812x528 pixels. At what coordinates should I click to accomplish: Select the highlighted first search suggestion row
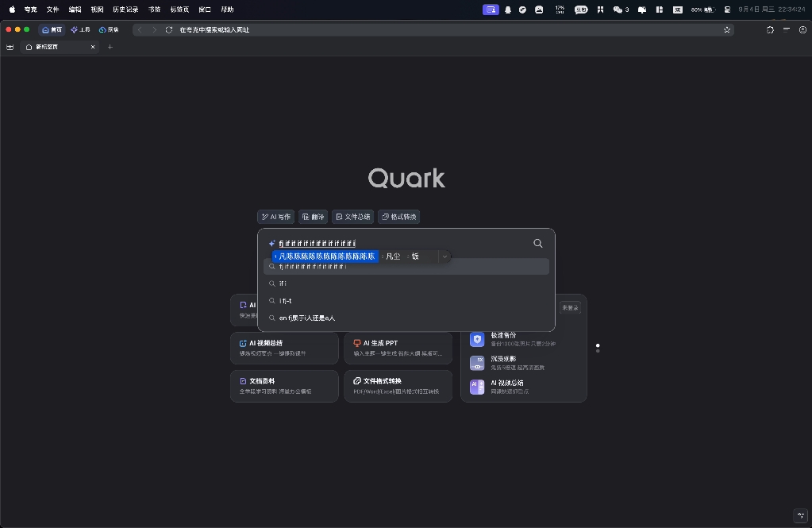(x=406, y=266)
